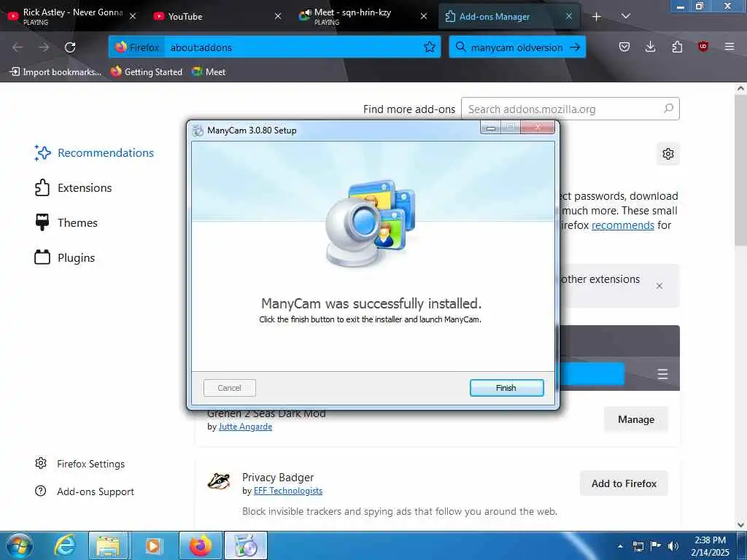Reload the page with the refresh icon

(70, 47)
